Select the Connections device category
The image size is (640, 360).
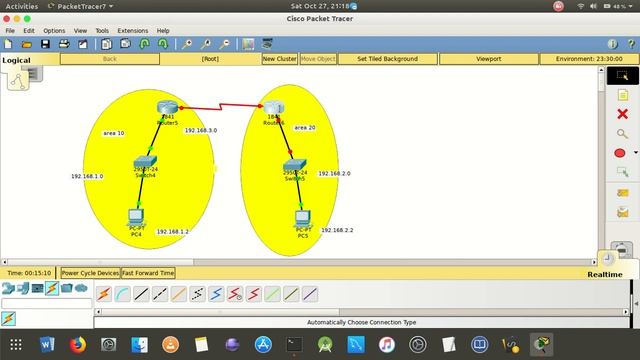(52, 289)
